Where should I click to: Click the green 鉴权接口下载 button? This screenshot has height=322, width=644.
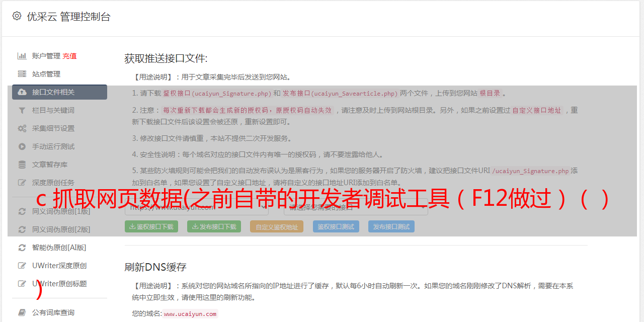[x=151, y=226]
